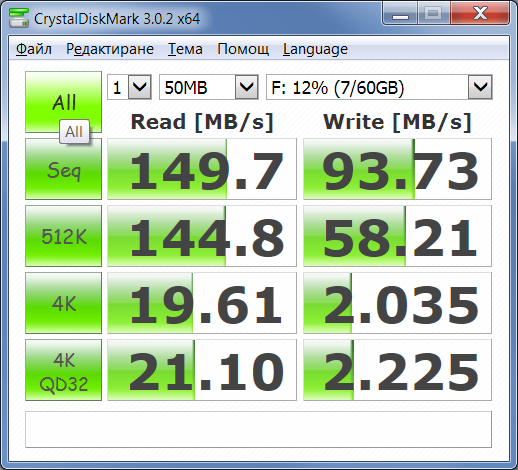This screenshot has height=470, width=518.
Task: Run all benchmarks with All button
Action: (63, 102)
